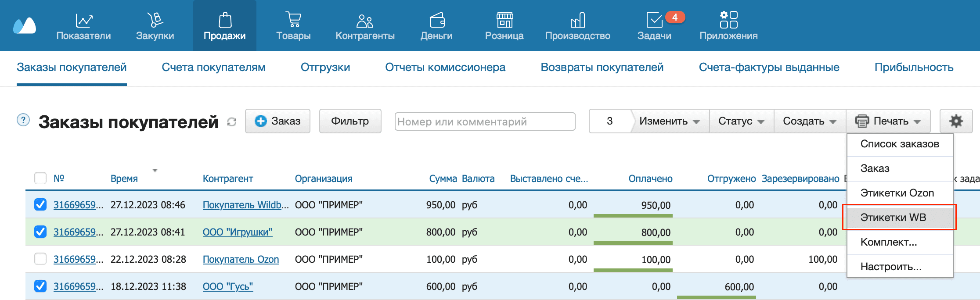Choose Настроить... from print menu
The width and height of the screenshot is (980, 300).
pyautogui.click(x=900, y=267)
